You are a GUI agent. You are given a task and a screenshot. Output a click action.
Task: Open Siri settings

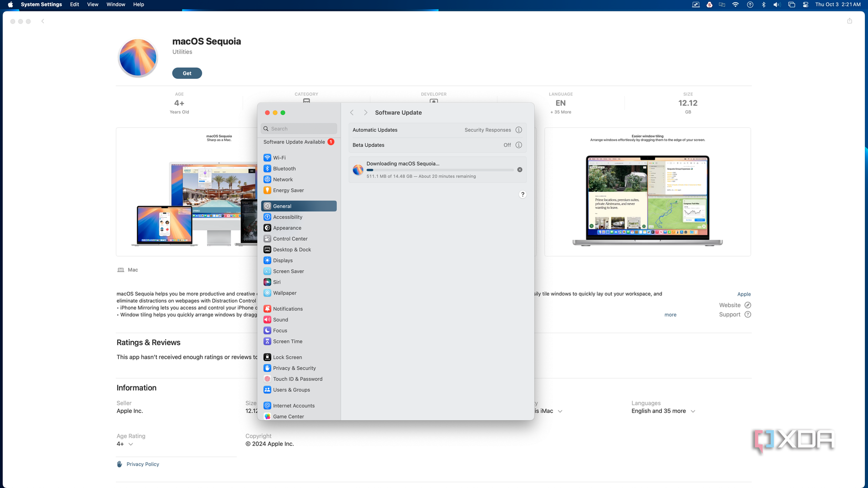click(299, 282)
